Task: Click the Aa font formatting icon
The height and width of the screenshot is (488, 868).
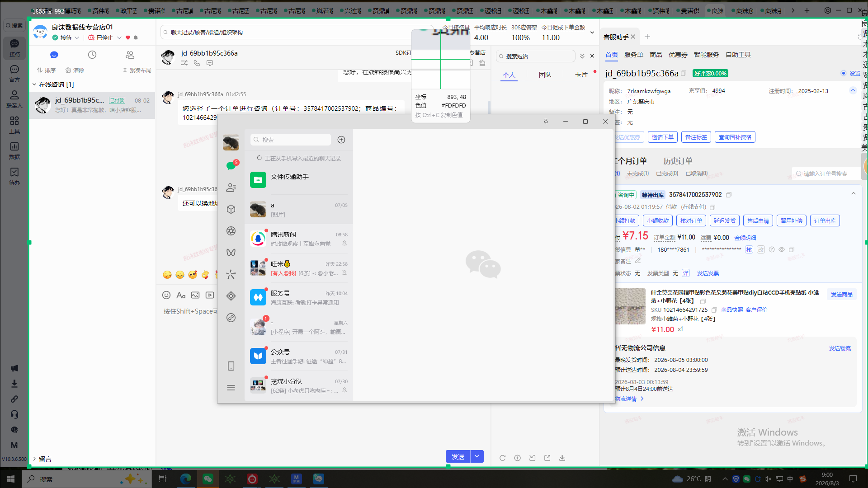Action: (181, 295)
